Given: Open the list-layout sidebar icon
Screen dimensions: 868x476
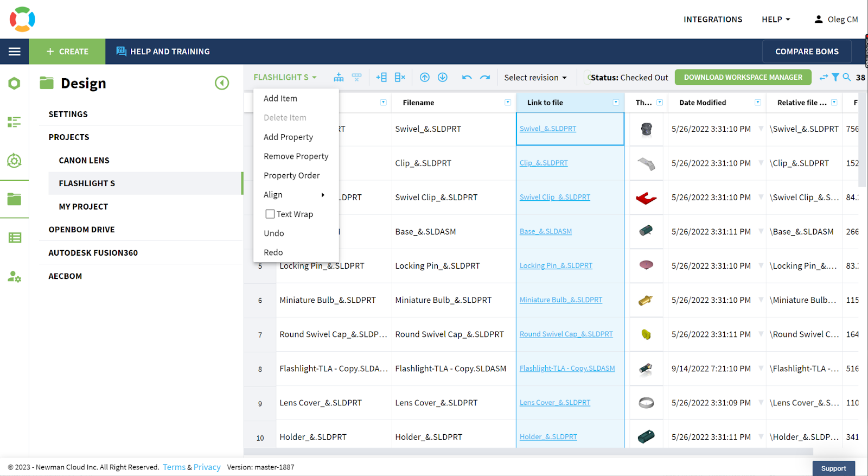Looking at the screenshot, I should click(x=14, y=122).
